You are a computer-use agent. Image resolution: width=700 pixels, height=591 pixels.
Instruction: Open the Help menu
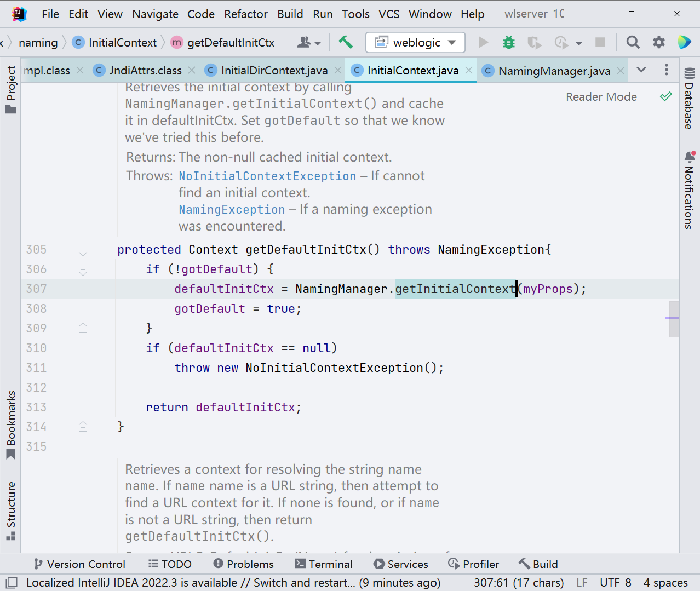pos(472,14)
